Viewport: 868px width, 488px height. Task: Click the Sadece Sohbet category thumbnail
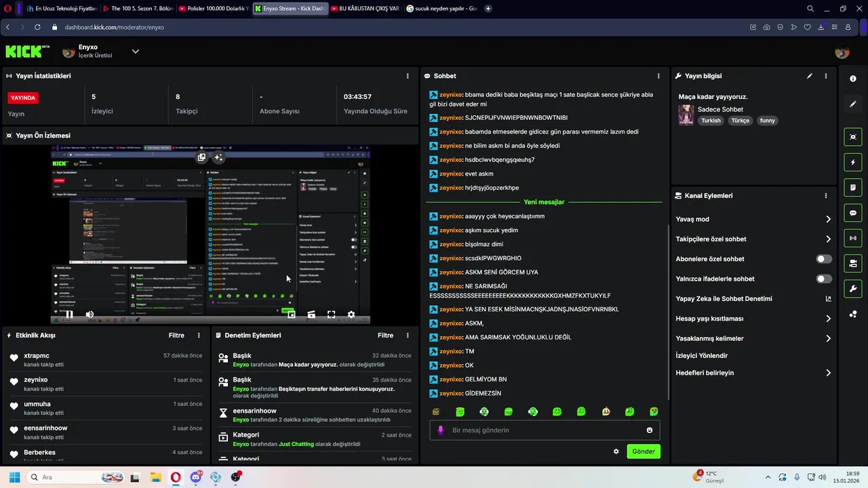tap(686, 115)
